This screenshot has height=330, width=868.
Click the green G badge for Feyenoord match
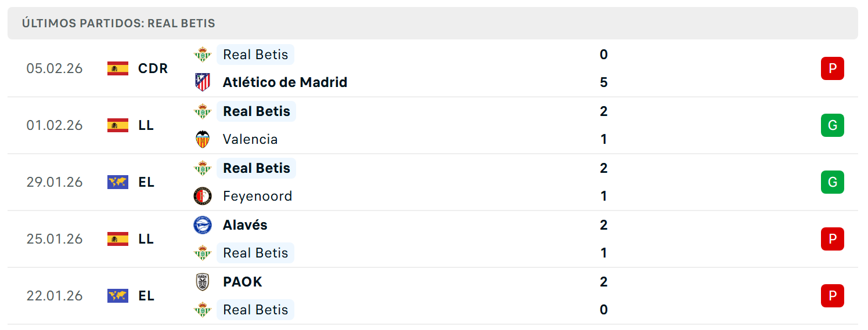pyautogui.click(x=832, y=182)
